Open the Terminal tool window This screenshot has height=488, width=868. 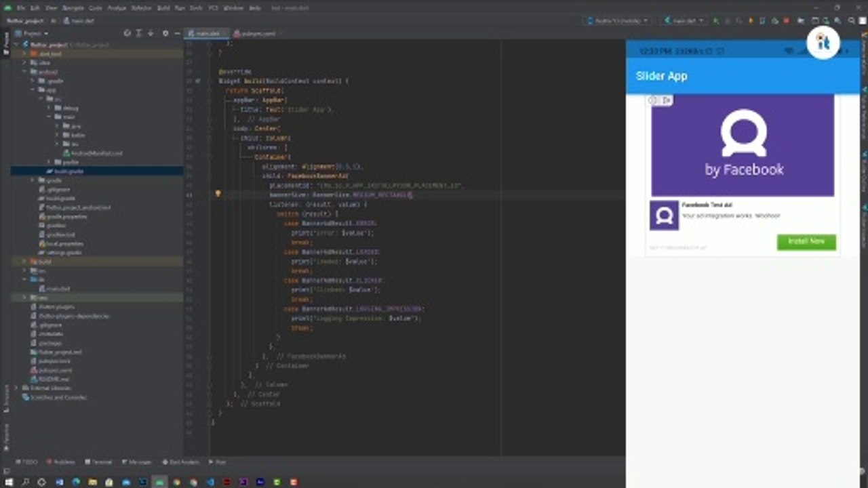98,462
